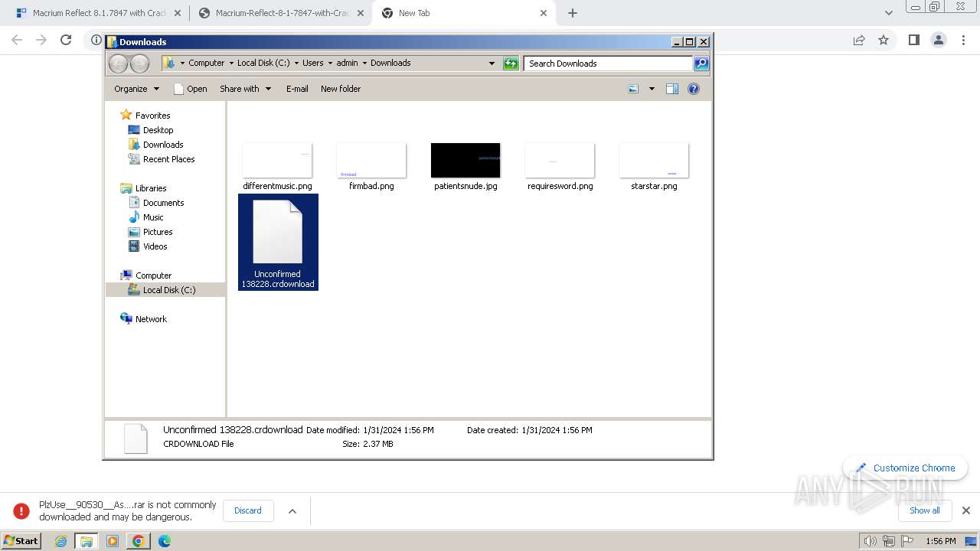Open Windows Explorer taskbar icon

[87, 541]
